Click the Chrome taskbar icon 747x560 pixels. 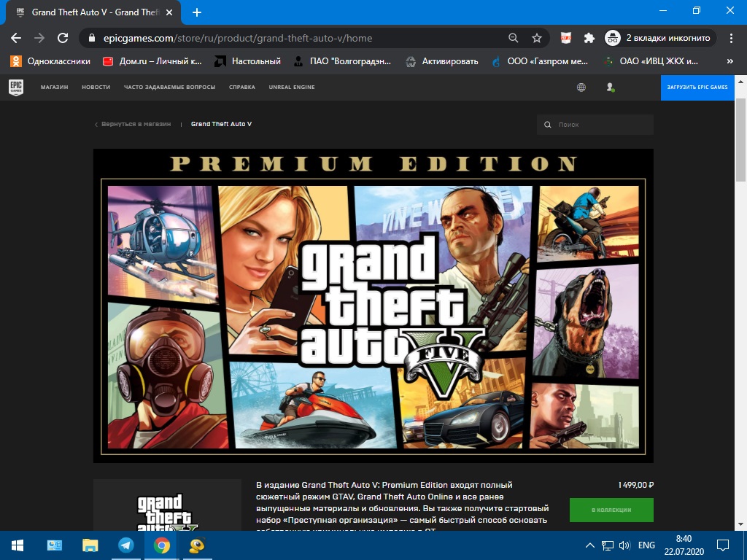point(161,545)
